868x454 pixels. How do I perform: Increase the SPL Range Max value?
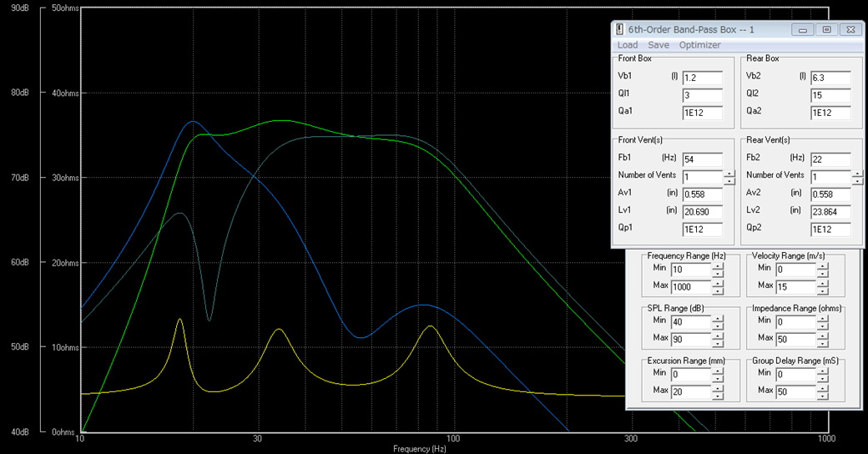[x=718, y=335]
